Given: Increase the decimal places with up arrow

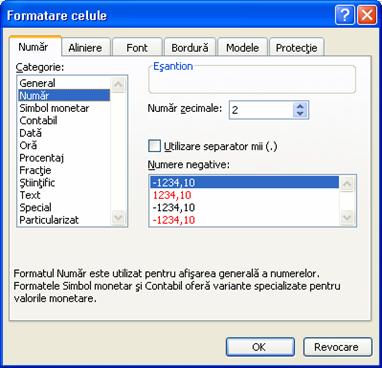Looking at the screenshot, I should [300, 106].
